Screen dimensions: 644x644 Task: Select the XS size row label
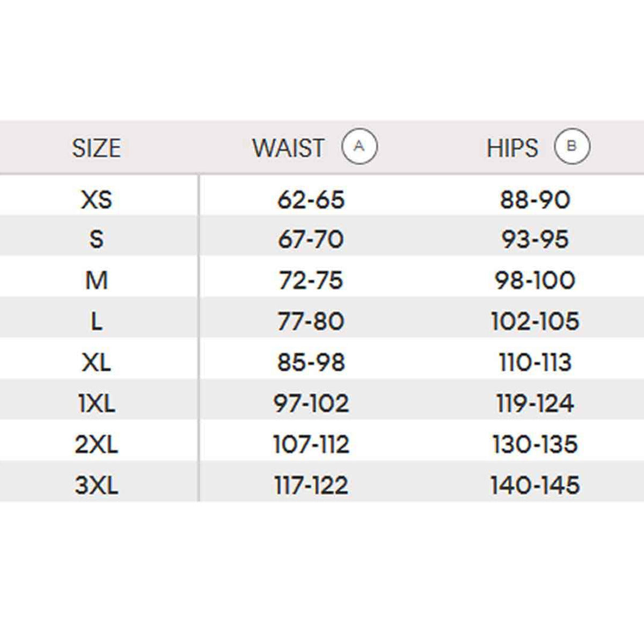[x=97, y=200]
